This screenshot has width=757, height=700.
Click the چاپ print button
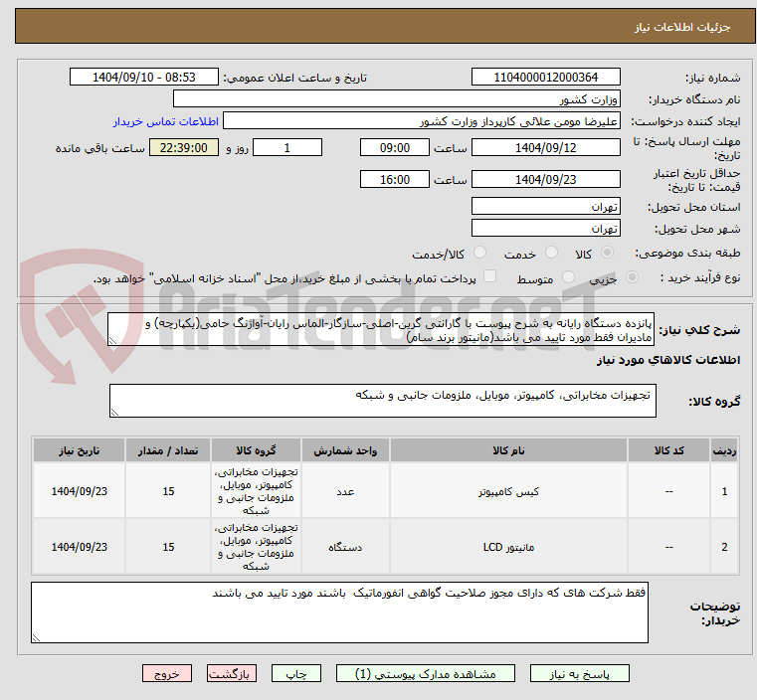click(296, 673)
